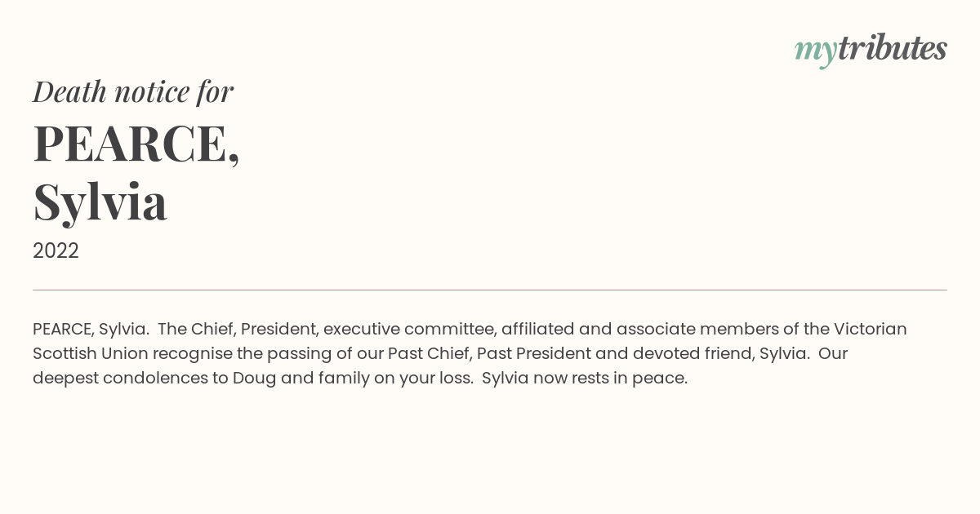
Task: Select the 'PEARCE,' surname heading
Action: pos(136,144)
